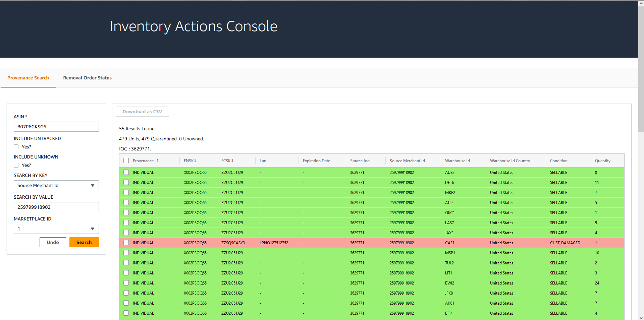Screen dimensions: 644x320
Task: Tick the Include Unknown Yes checkbox
Action: tap(16, 165)
